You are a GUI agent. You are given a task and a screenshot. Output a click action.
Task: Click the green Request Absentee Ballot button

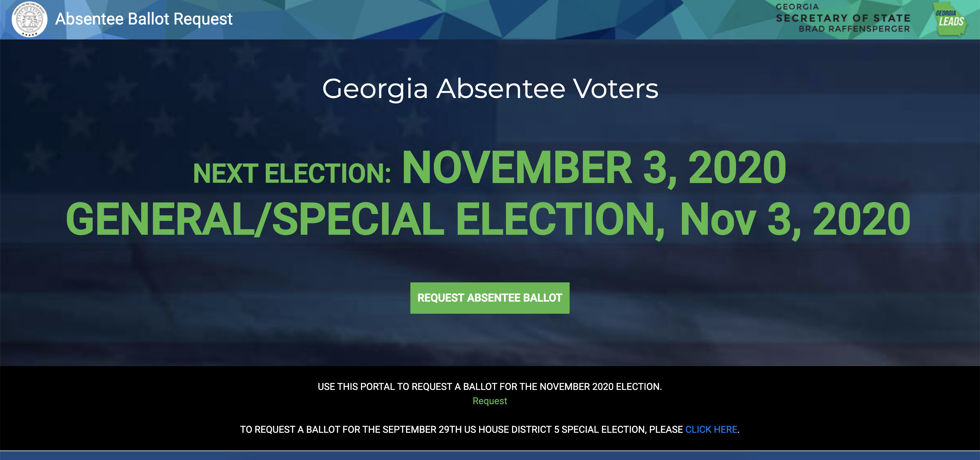tap(490, 298)
